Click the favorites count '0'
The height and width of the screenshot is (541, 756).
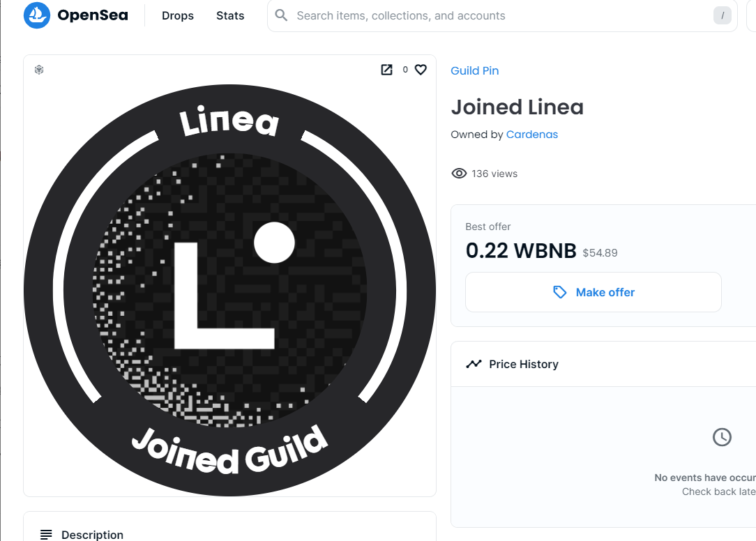(405, 70)
